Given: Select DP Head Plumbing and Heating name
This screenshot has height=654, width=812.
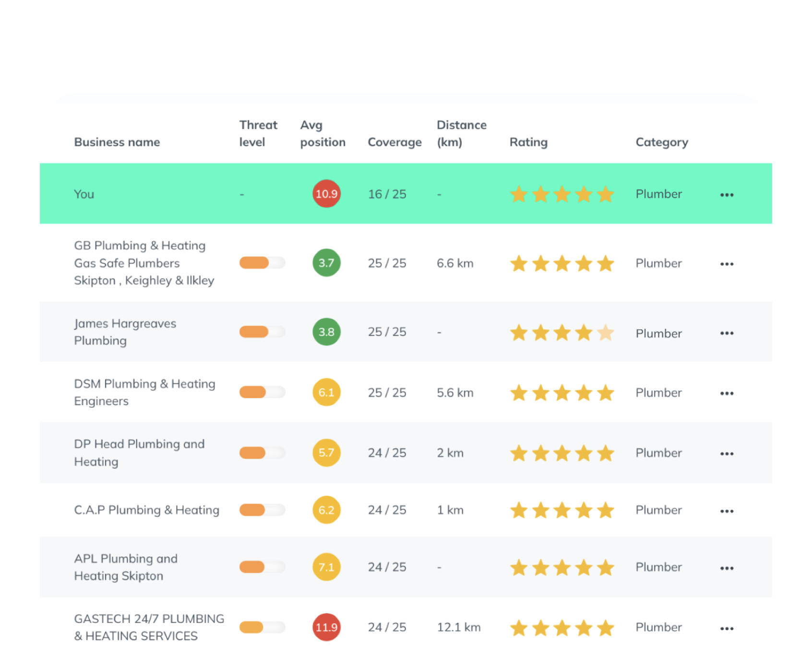Looking at the screenshot, I should point(139,453).
